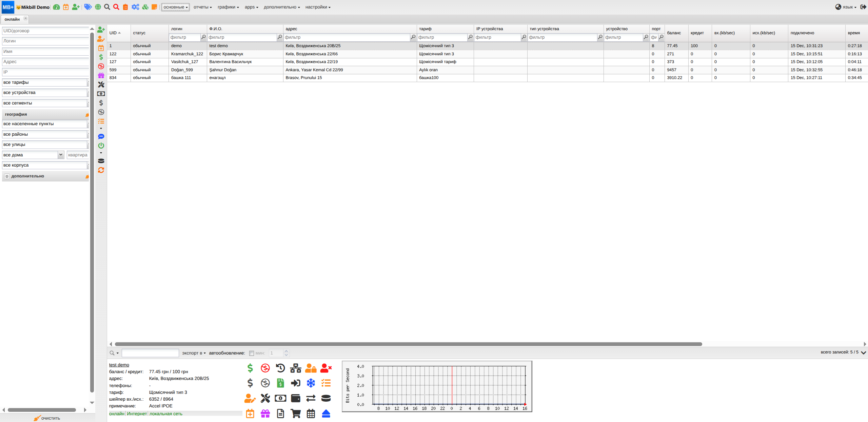Open the графики menu
The width and height of the screenshot is (868, 422).
[x=228, y=7]
